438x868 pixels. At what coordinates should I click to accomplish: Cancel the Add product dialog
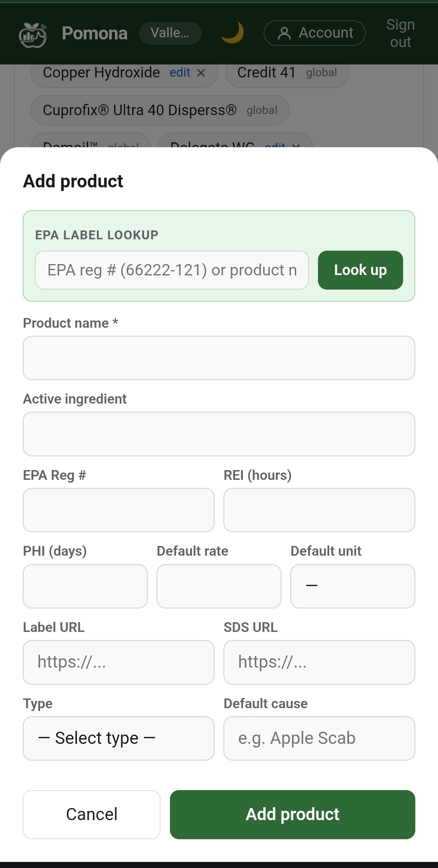click(92, 814)
